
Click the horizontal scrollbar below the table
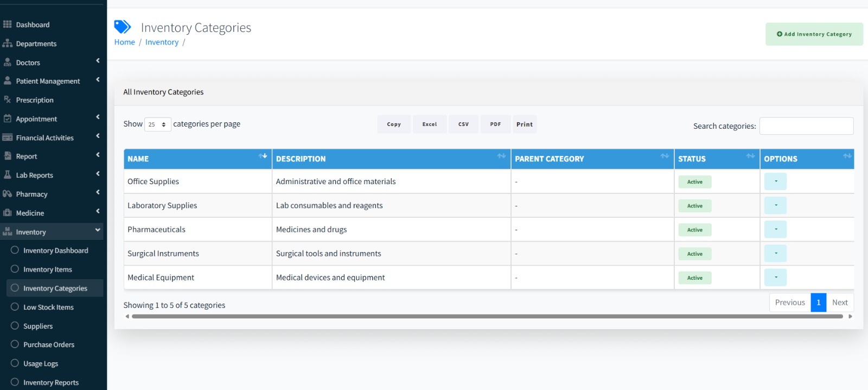(x=487, y=316)
